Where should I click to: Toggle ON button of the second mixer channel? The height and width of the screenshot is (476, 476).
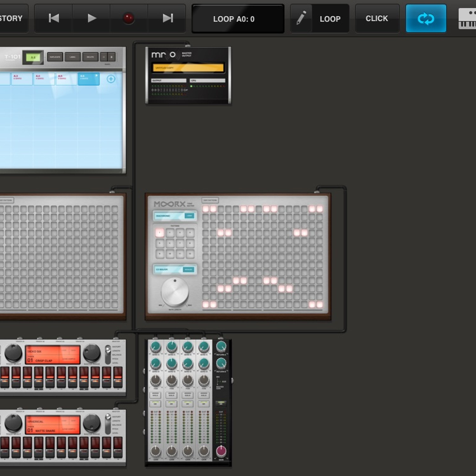point(172,404)
